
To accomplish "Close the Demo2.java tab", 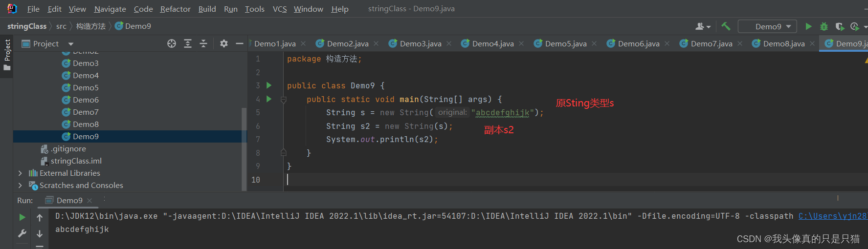I will (376, 43).
